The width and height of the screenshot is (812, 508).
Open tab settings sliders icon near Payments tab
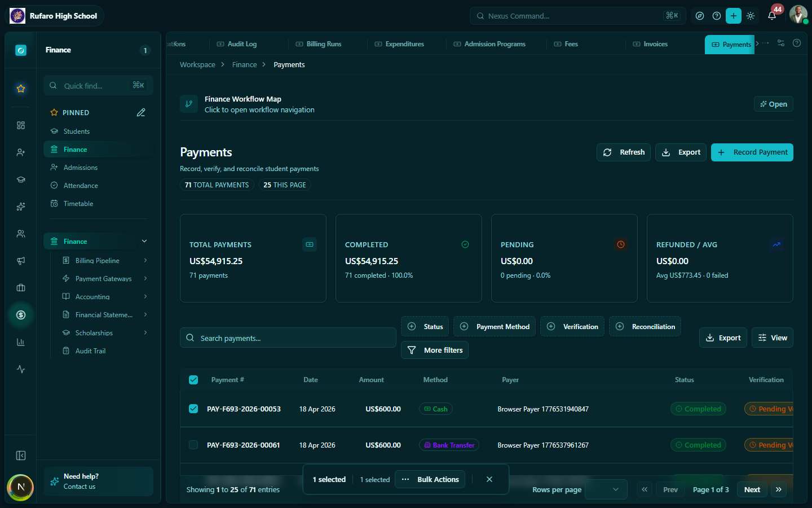pos(781,43)
